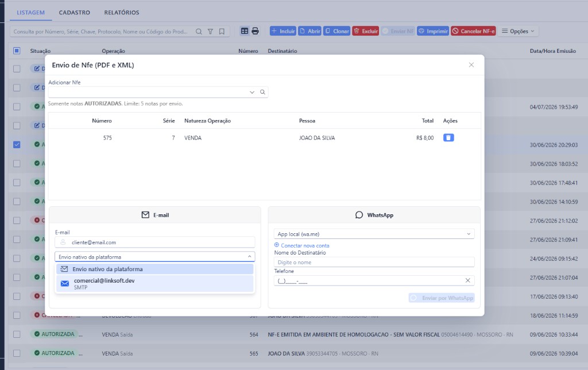Click the cliente@email.com e-mail input
This screenshot has height=370, width=588.
point(155,242)
